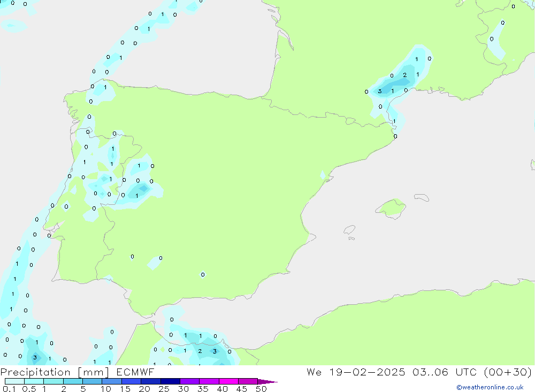Click the legend label "10"

point(106,389)
